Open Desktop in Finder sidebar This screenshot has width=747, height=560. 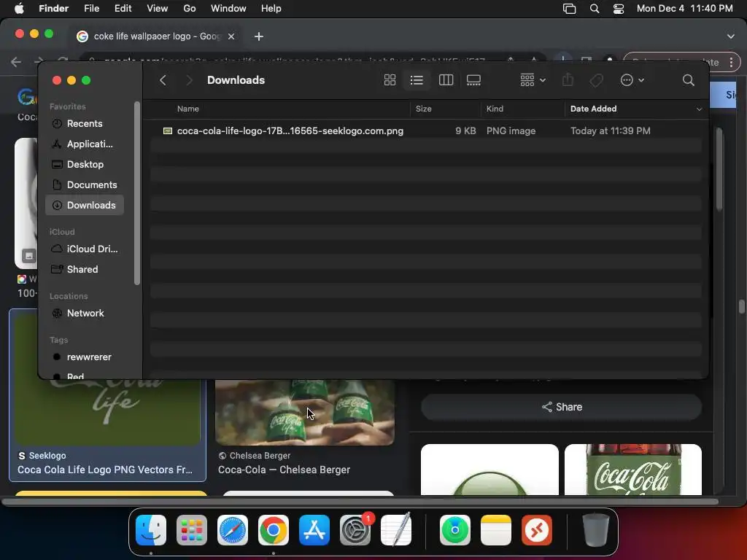tap(85, 164)
